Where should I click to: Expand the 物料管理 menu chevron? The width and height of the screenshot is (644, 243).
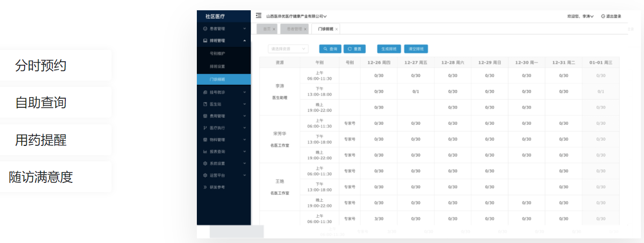click(x=245, y=140)
